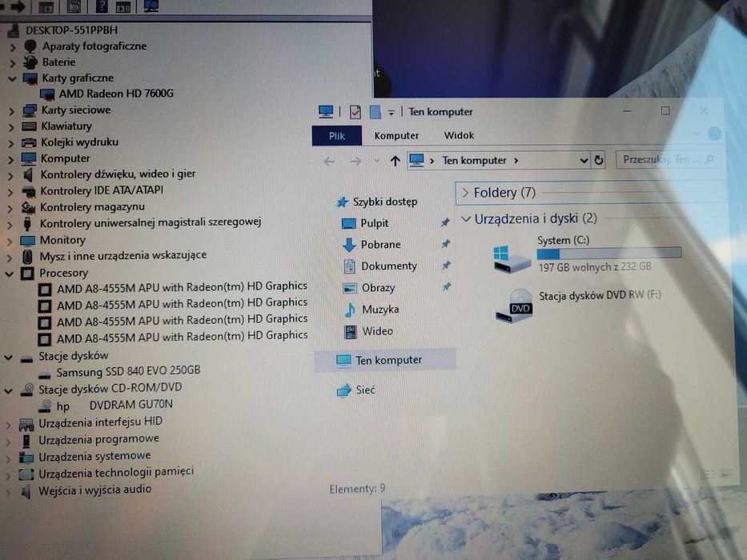This screenshot has height=560, width=747.
Task: Click the Properties checkmark icon in Explorer title bar
Action: (x=355, y=112)
